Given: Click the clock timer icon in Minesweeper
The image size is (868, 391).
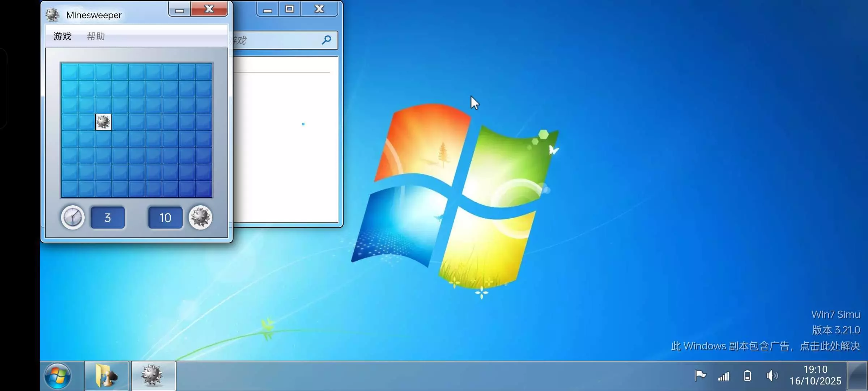Looking at the screenshot, I should [x=73, y=217].
